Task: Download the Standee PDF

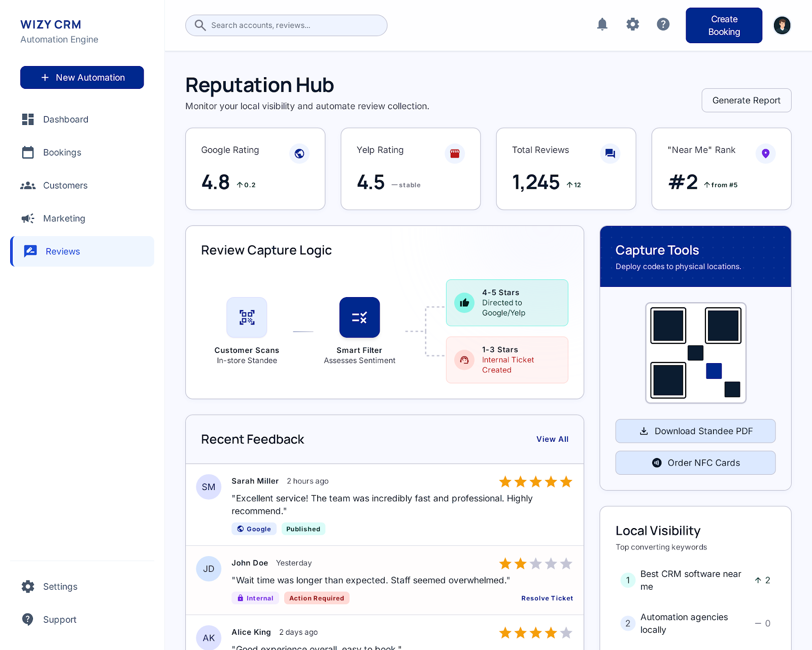Action: [695, 431]
